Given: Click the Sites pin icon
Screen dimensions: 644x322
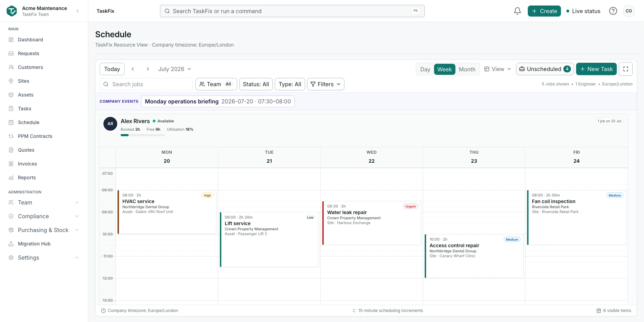Looking at the screenshot, I should 11,81.
